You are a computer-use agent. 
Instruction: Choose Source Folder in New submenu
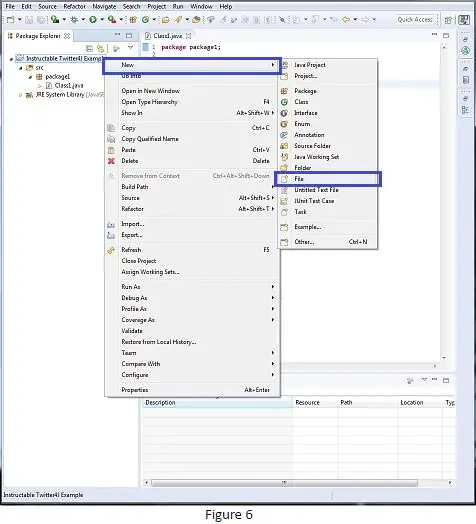(328, 146)
